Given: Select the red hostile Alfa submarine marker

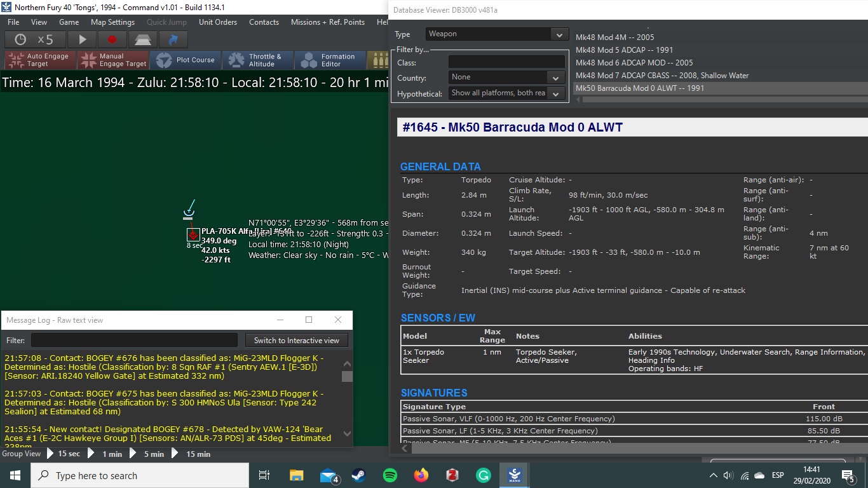Looking at the screenshot, I should (193, 235).
